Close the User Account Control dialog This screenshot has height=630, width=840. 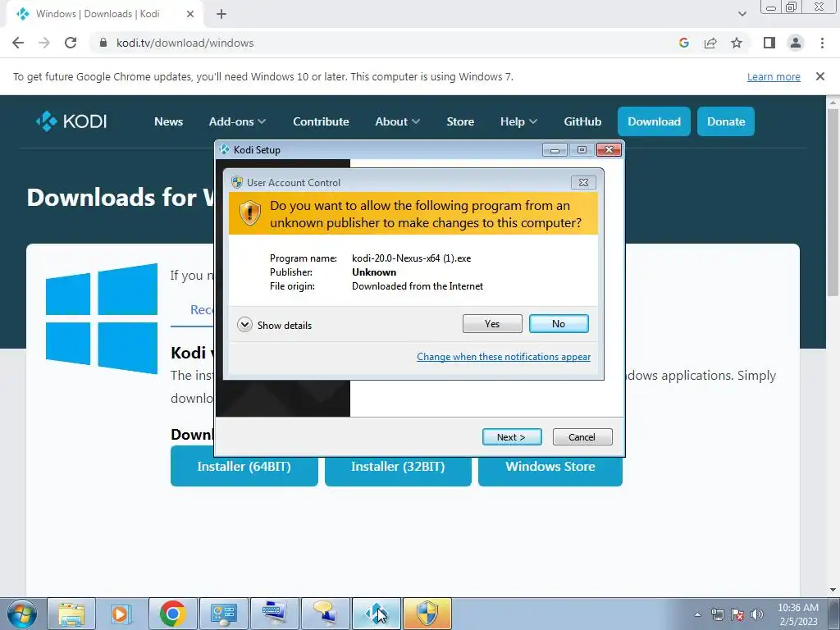pos(583,183)
